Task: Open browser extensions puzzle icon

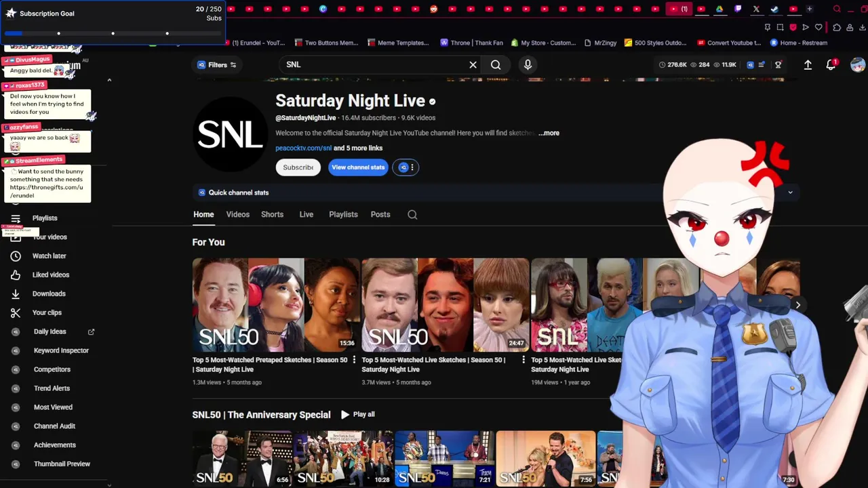Action: (837, 28)
